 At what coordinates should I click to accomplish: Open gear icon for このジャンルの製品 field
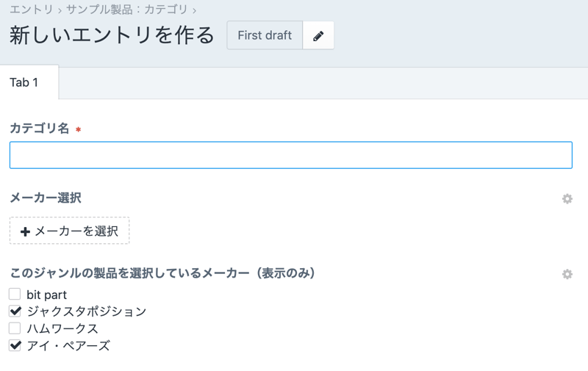coord(567,274)
